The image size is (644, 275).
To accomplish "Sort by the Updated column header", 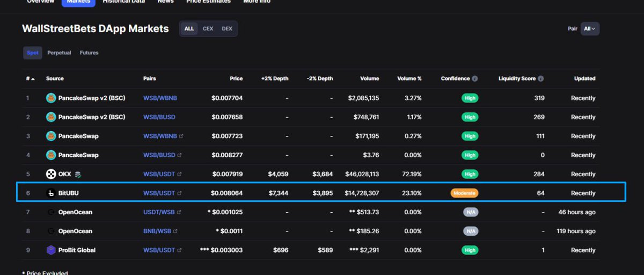I will 584,78.
